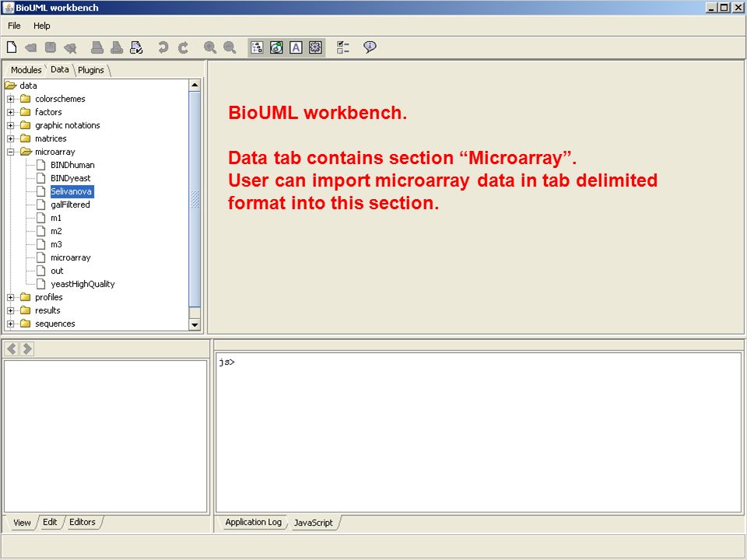This screenshot has width=747, height=560.
Task: Switch to the Plugins tab
Action: point(91,70)
